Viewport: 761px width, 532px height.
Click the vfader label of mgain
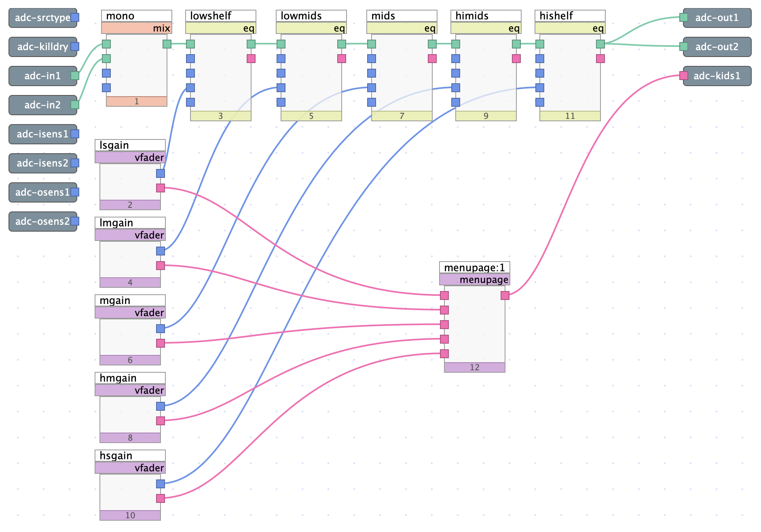pyautogui.click(x=130, y=312)
